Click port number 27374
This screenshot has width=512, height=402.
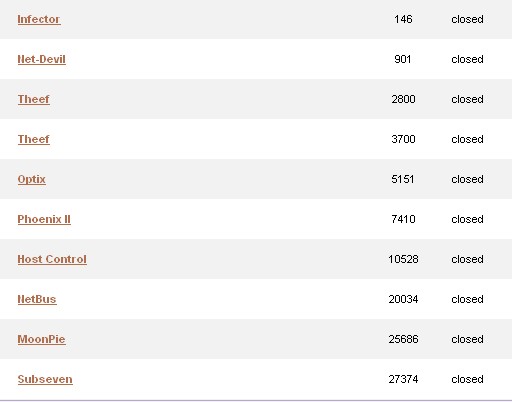click(x=403, y=379)
